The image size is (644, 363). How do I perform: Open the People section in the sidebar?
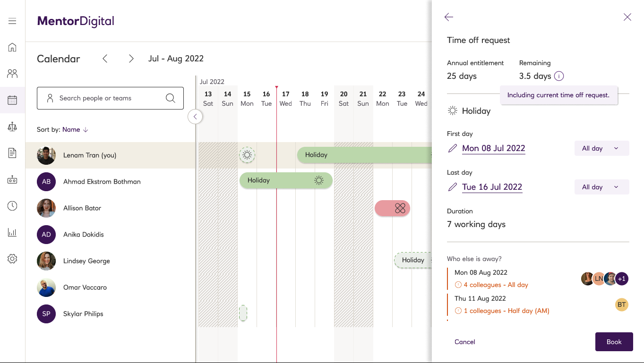[12, 74]
